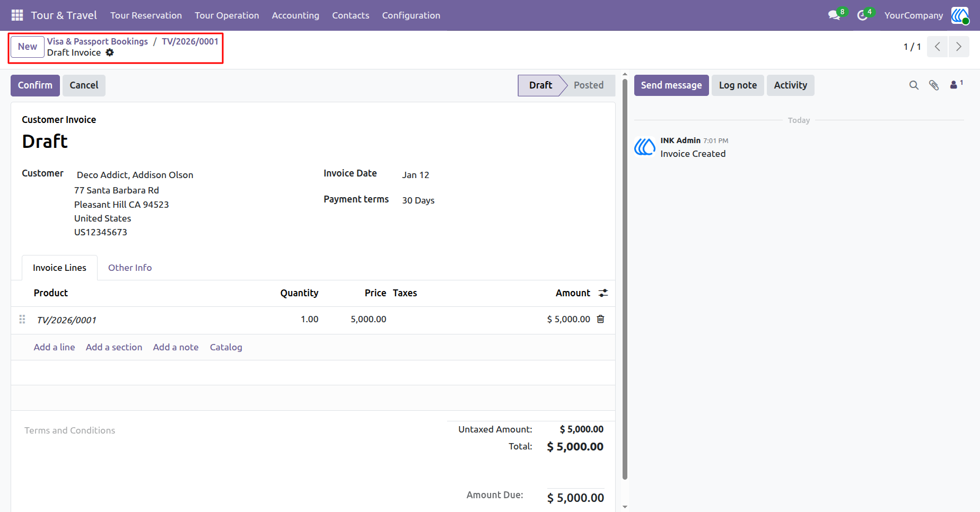
Task: Delete the TV/2026/0001 invoice line
Action: coord(601,319)
